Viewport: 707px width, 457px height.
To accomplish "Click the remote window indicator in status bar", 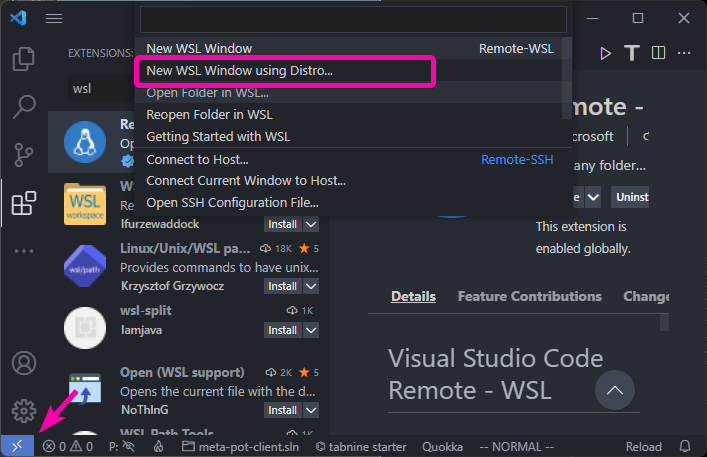I will [x=17, y=446].
